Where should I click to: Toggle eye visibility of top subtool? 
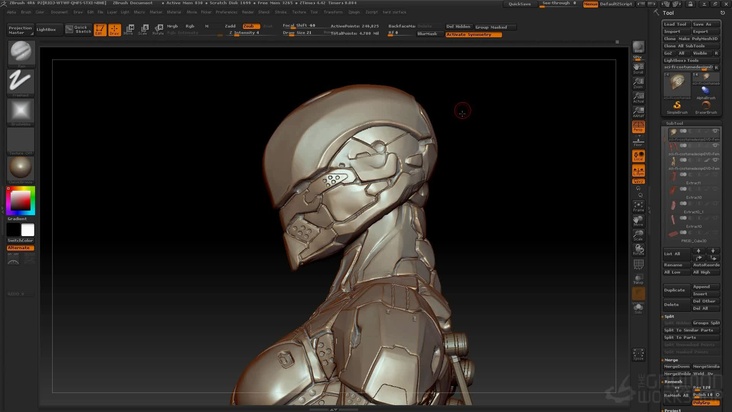point(715,131)
